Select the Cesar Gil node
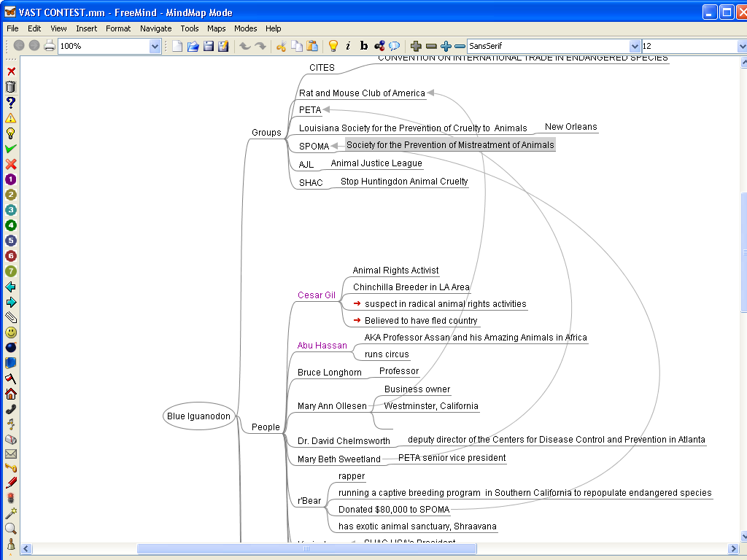This screenshot has width=747, height=560. [316, 295]
